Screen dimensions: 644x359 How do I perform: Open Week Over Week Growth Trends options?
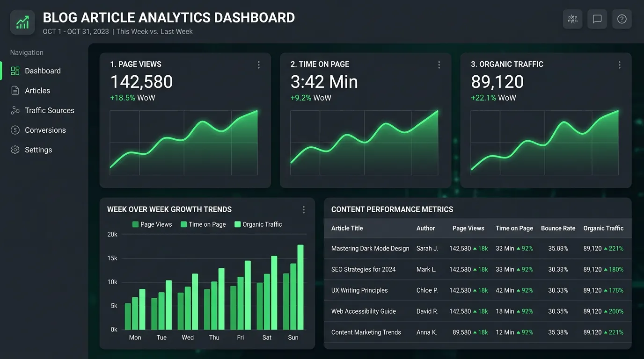pos(304,210)
